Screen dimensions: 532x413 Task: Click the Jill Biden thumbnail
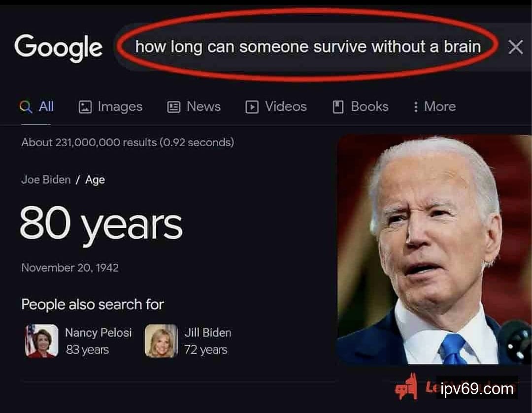[x=161, y=341]
